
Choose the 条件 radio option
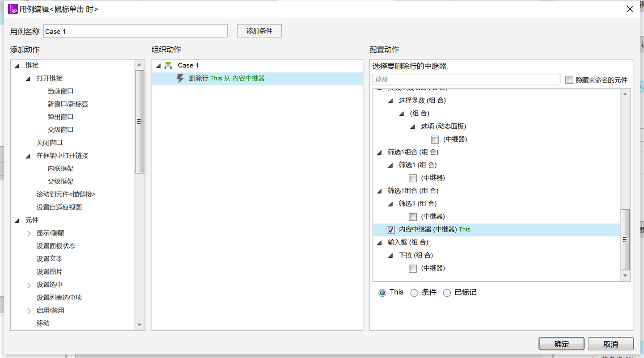[415, 293]
